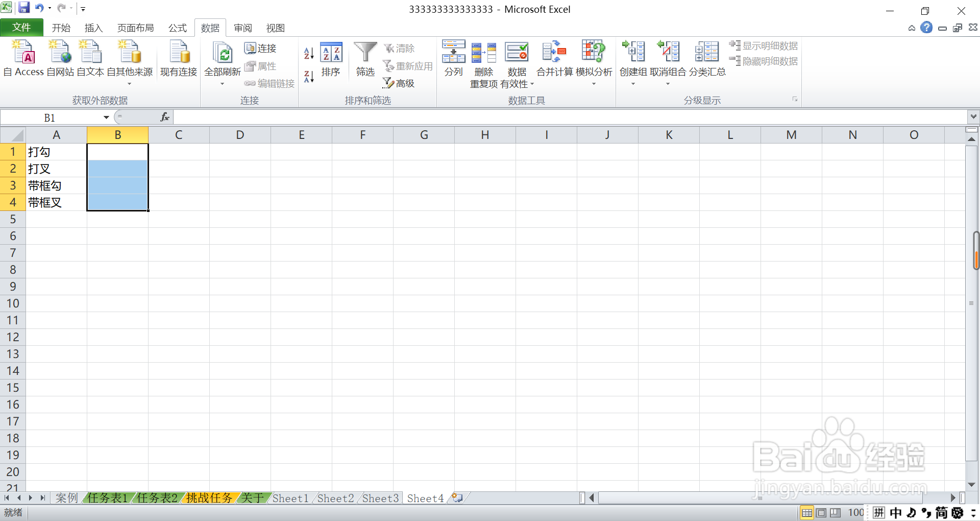Open Excel help question mark

click(x=926, y=28)
